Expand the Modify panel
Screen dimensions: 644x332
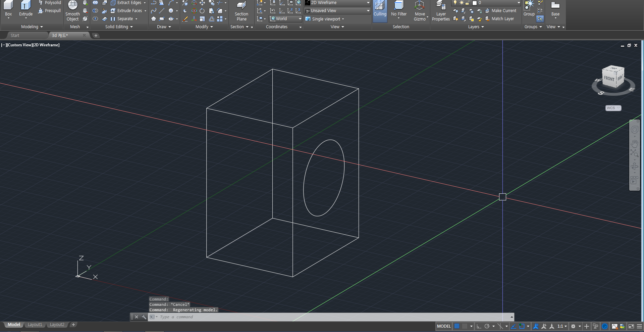pos(204,27)
